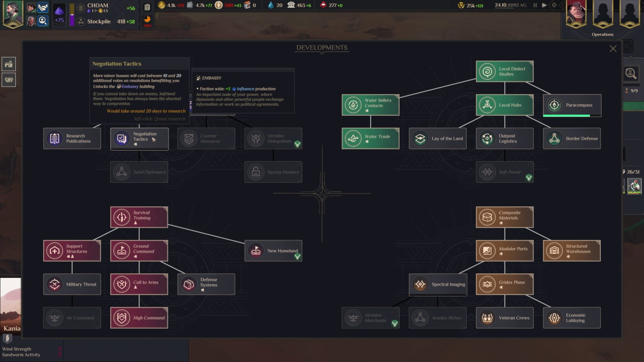This screenshot has height=362, width=644.
Task: Select the Survival Training node icon
Action: coord(122,217)
